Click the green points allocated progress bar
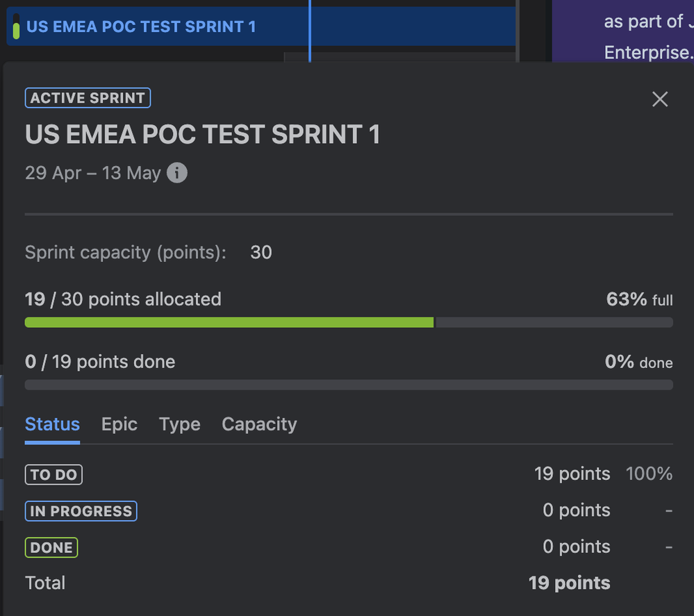This screenshot has width=694, height=616. pos(229,322)
